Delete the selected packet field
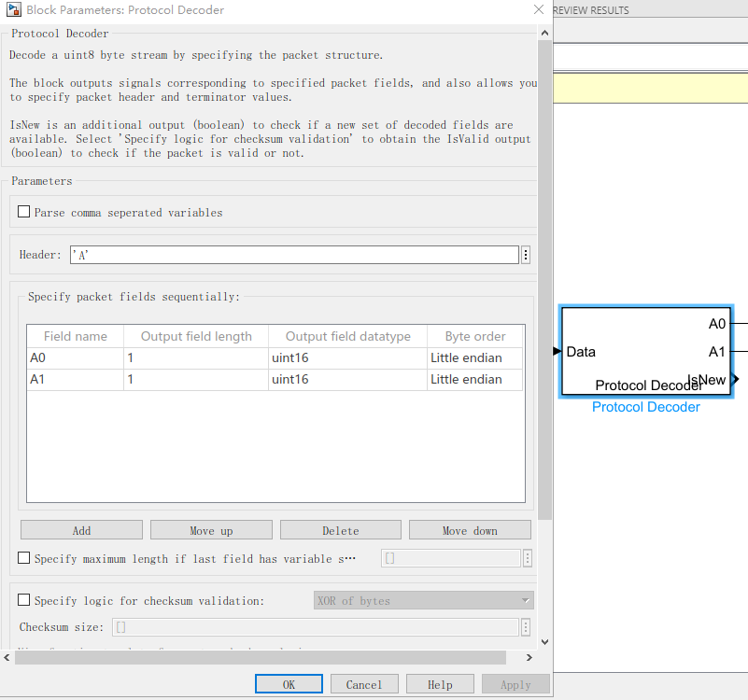 pyautogui.click(x=341, y=530)
